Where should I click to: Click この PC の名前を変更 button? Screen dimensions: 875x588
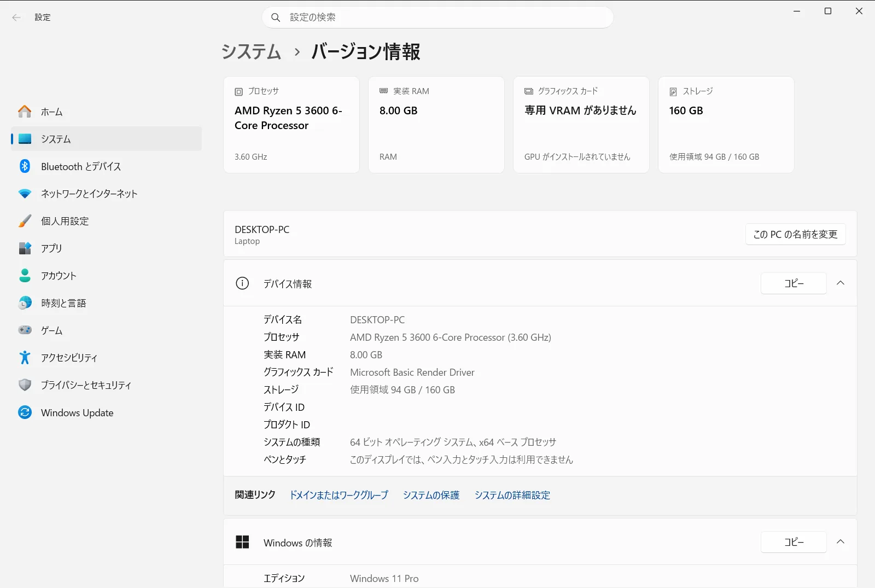(x=795, y=234)
